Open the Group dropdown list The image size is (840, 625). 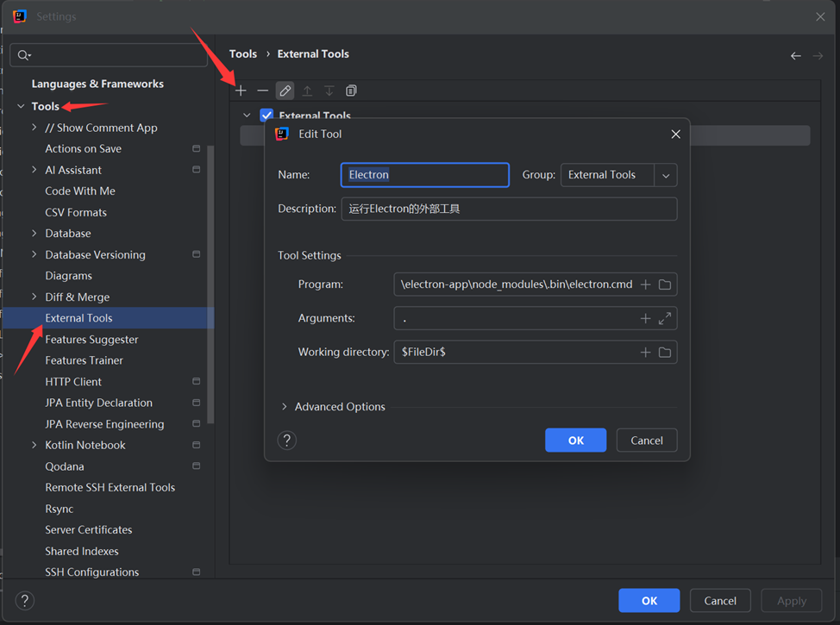666,175
